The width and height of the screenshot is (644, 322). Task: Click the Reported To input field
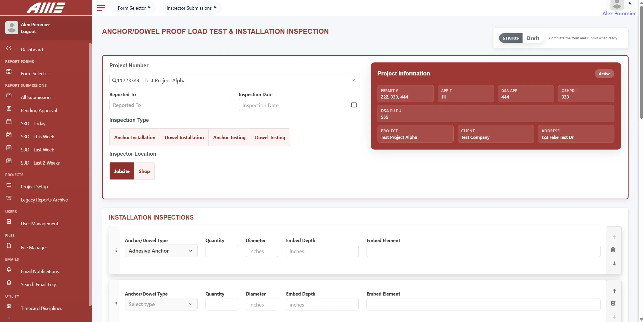(170, 105)
